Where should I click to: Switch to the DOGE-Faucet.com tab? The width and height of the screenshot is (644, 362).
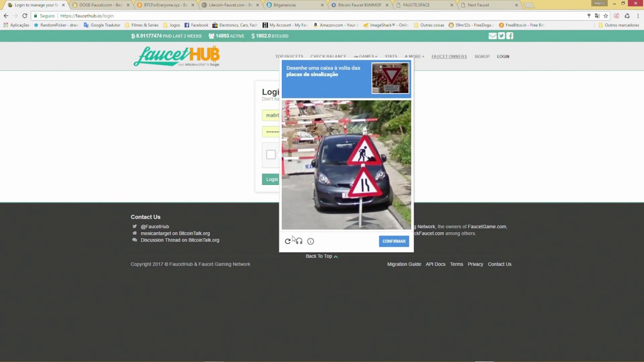[x=100, y=5]
